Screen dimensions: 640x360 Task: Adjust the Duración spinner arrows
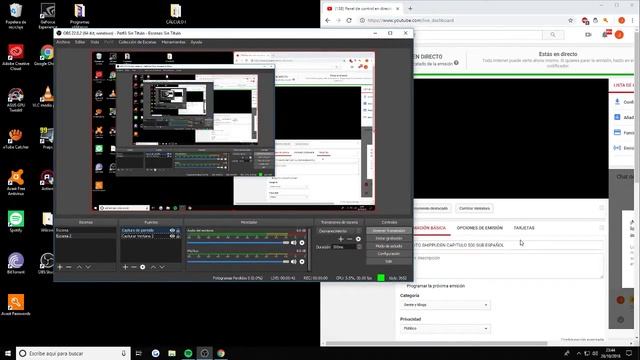click(359, 247)
